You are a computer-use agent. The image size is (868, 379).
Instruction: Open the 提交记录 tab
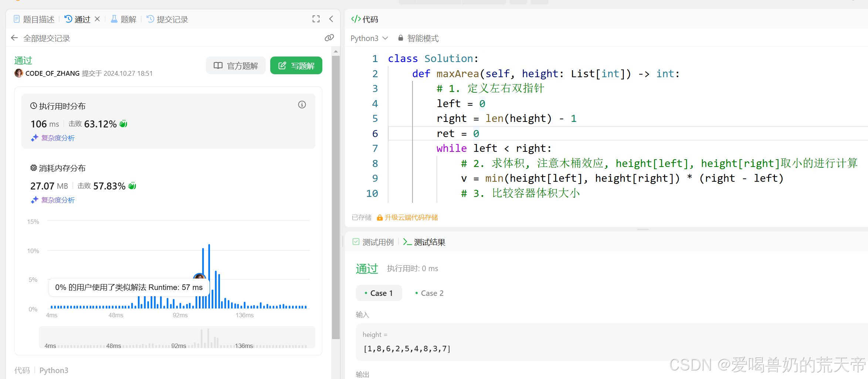(167, 19)
